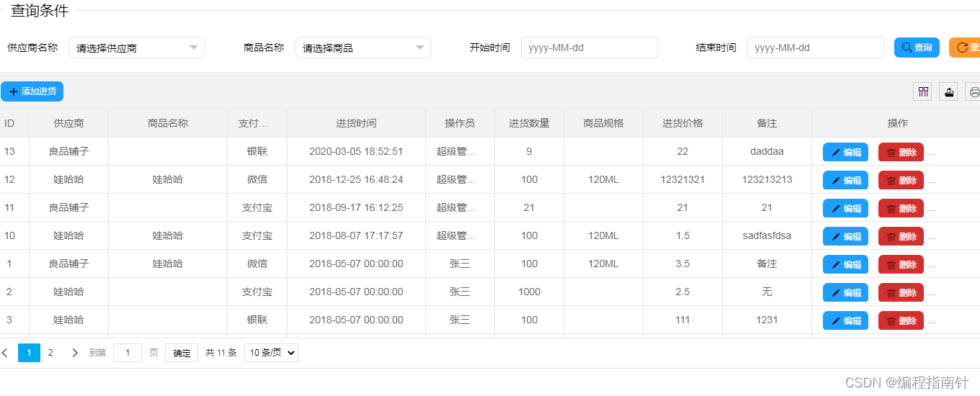Open the column filter grid icon

(x=922, y=91)
